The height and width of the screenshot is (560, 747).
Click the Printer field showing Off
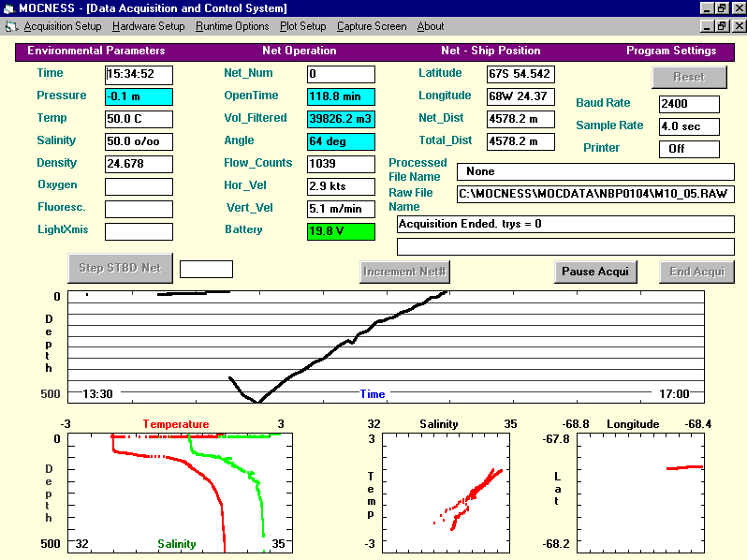tap(689, 149)
